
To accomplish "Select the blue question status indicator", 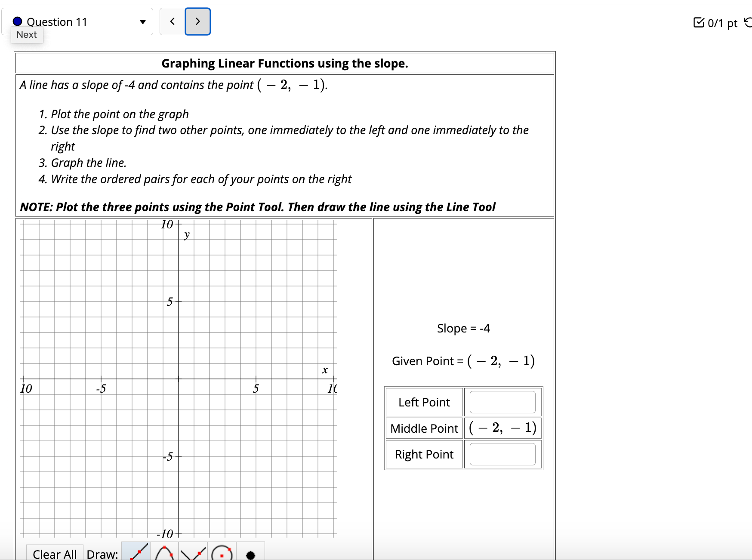I will click(x=17, y=21).
